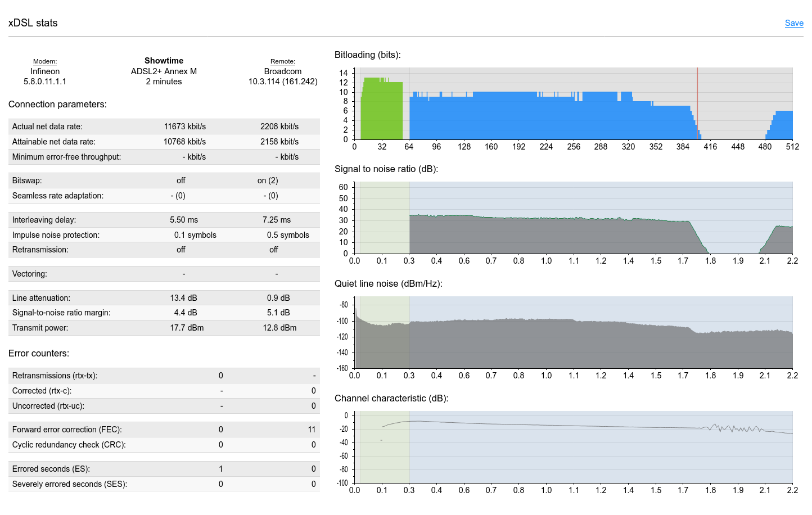Click the 2158 kbit/s attainable rate

click(279, 142)
